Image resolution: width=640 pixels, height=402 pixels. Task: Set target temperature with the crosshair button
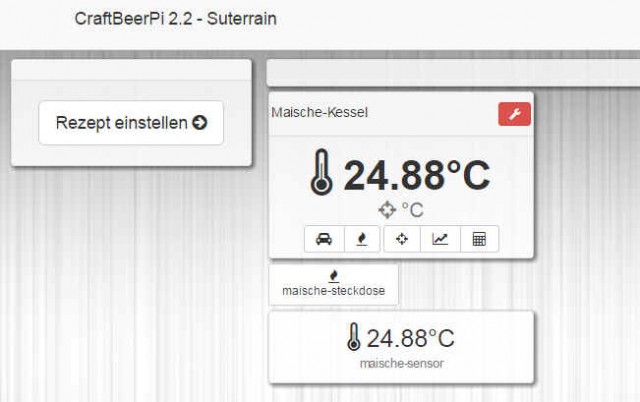[x=402, y=239]
